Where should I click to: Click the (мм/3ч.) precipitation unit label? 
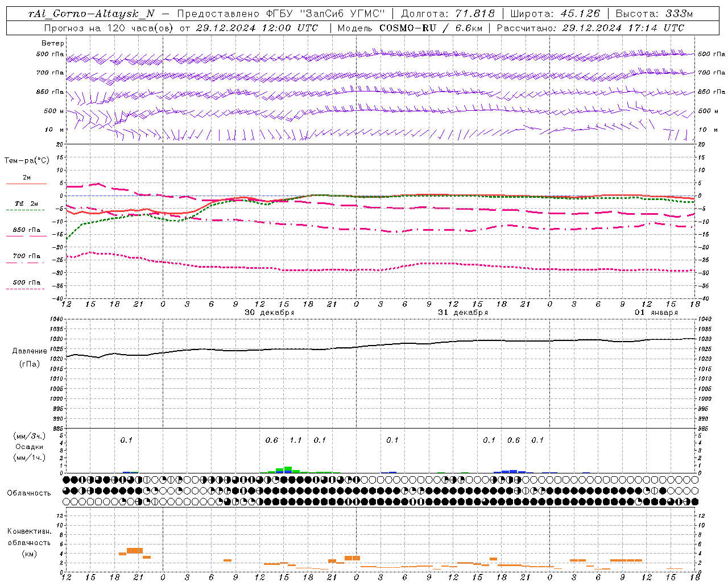tap(30, 436)
